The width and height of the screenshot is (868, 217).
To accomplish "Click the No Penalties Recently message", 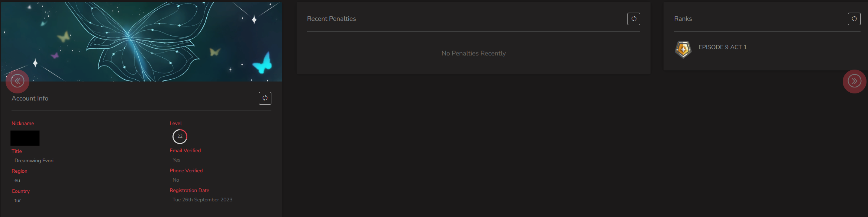I will point(474,53).
